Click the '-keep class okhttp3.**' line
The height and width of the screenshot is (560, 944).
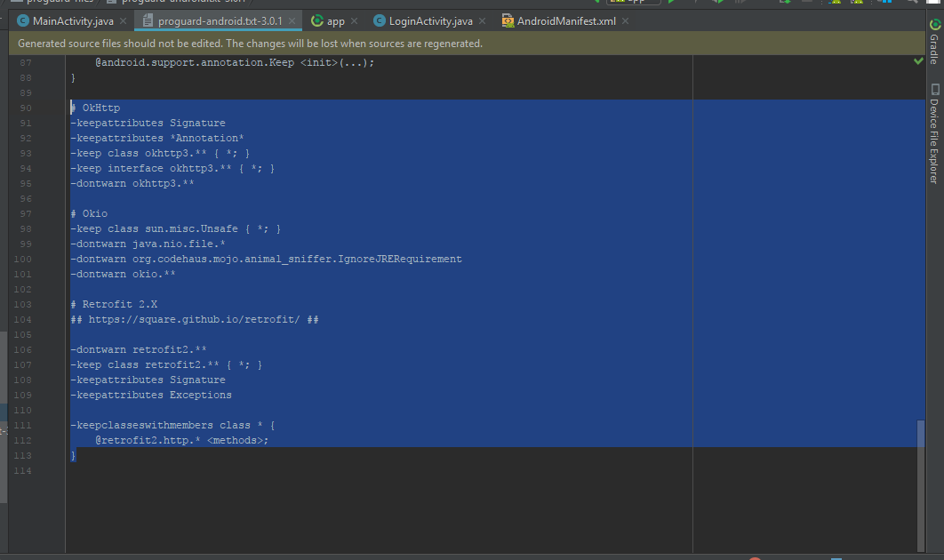click(160, 153)
